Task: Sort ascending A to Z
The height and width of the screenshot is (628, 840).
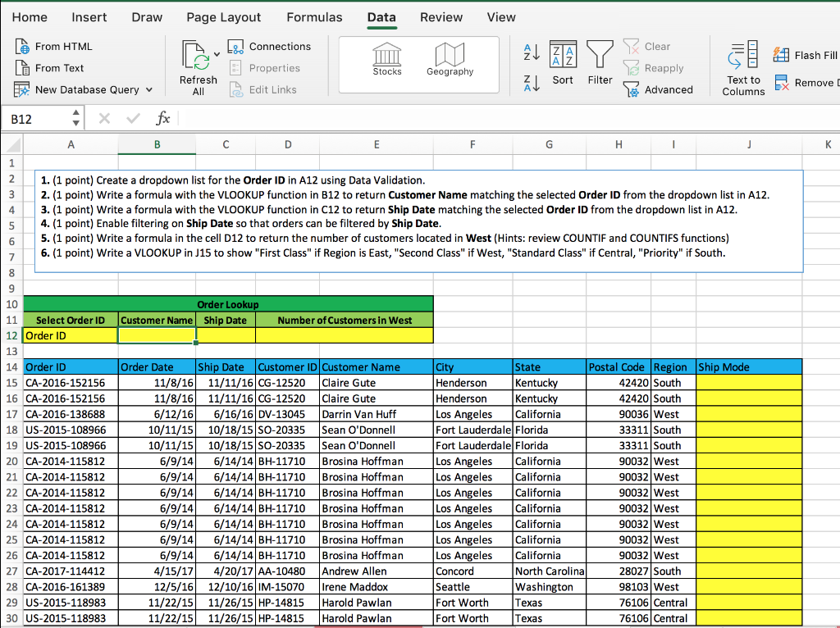Action: 532,51
